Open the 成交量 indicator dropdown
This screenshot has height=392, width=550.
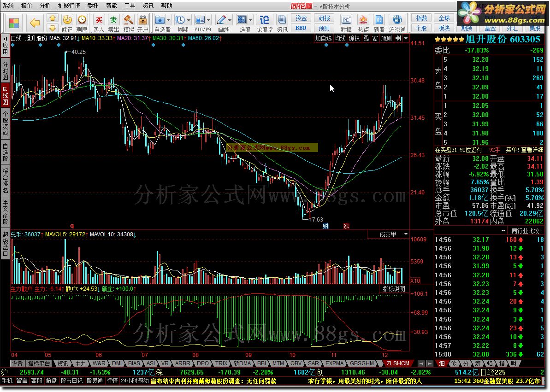406,234
